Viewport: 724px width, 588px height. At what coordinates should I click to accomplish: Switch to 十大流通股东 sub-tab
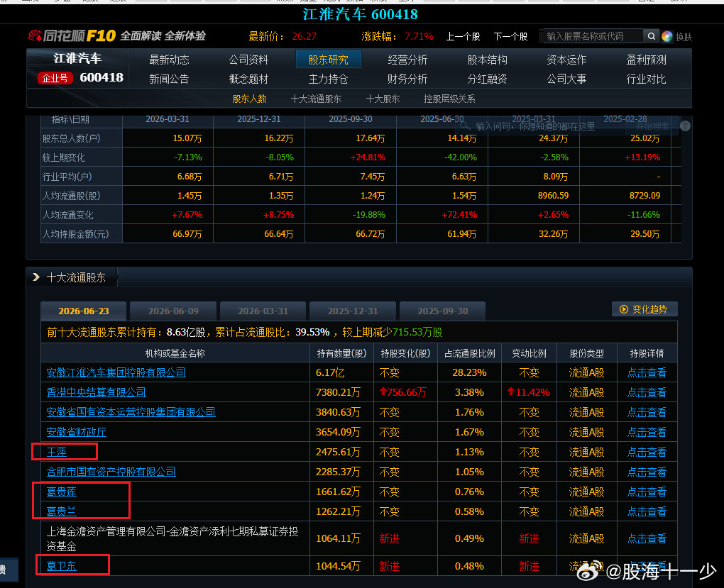317,99
